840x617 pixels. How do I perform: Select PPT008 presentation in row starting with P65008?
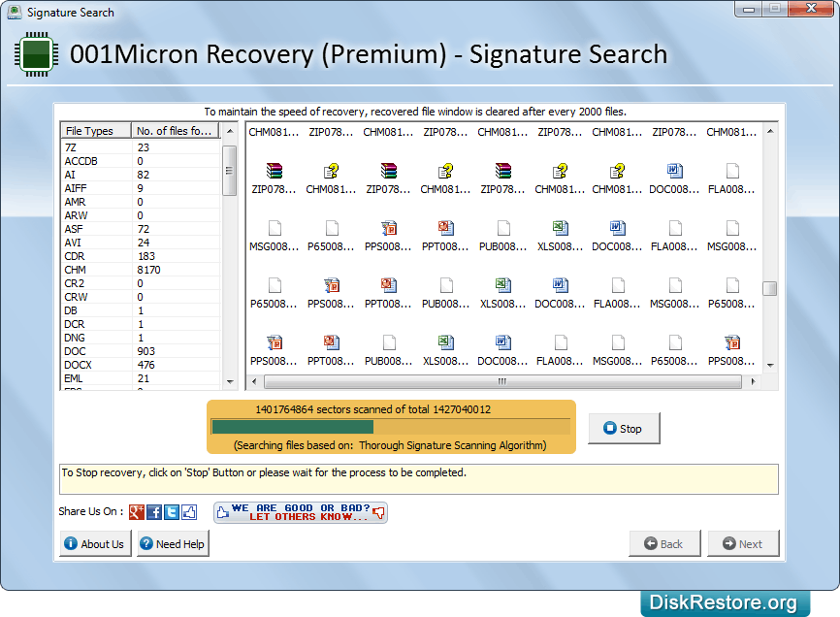pyautogui.click(x=389, y=294)
